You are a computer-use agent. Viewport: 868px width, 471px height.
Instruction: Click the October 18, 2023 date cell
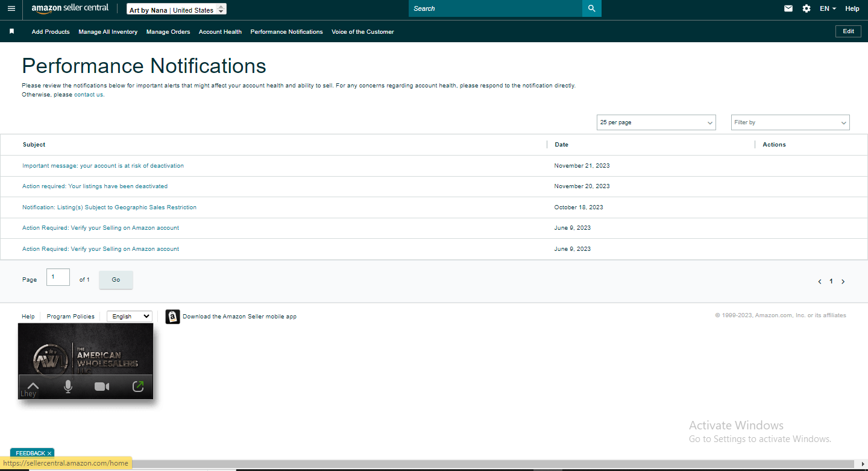[579, 207]
